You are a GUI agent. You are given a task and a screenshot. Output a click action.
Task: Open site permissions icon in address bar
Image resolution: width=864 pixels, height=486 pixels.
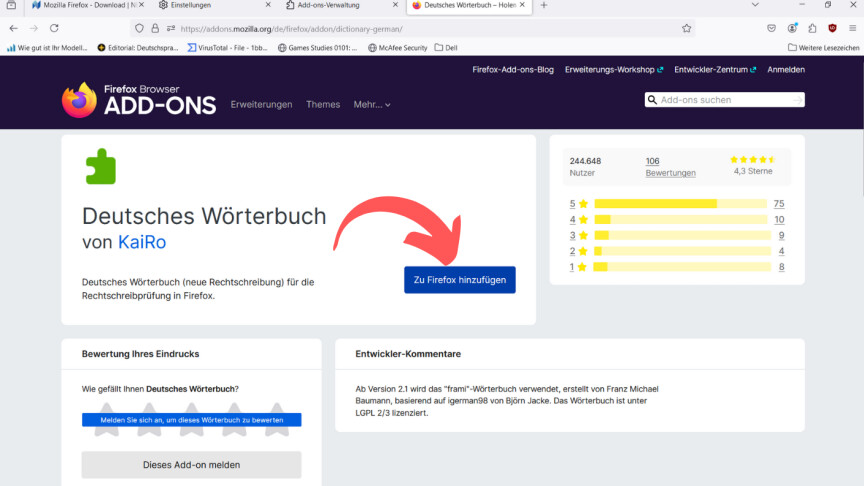pos(171,29)
